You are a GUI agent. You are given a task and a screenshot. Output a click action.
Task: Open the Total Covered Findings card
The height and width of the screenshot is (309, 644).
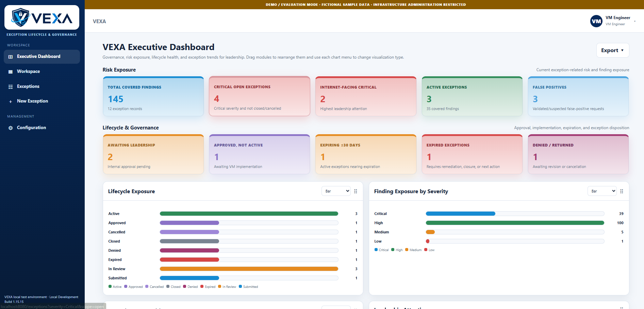[153, 96]
